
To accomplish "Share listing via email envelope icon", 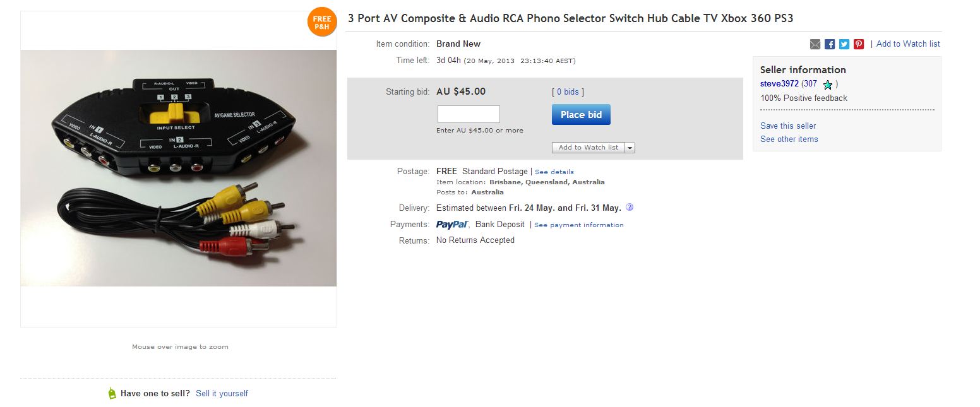I will pos(815,44).
